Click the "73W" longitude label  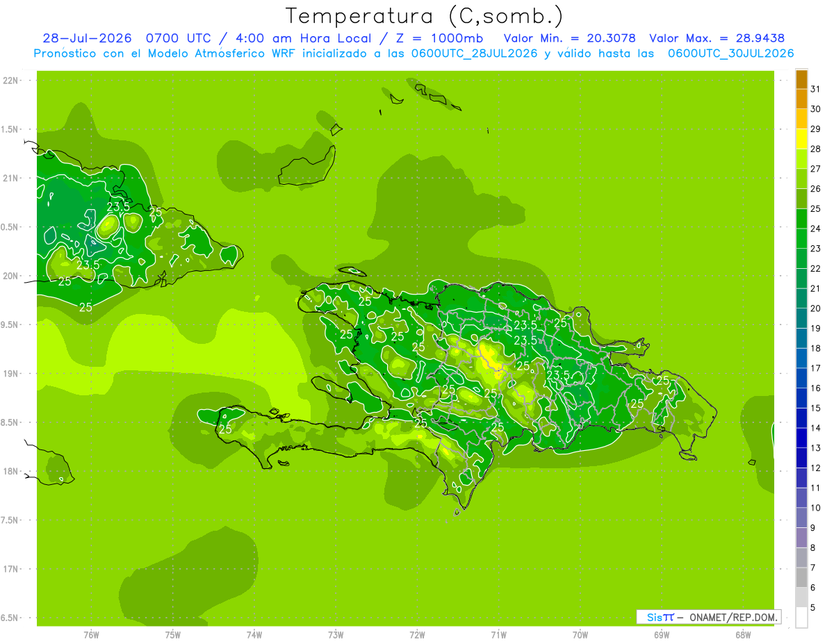(x=336, y=635)
